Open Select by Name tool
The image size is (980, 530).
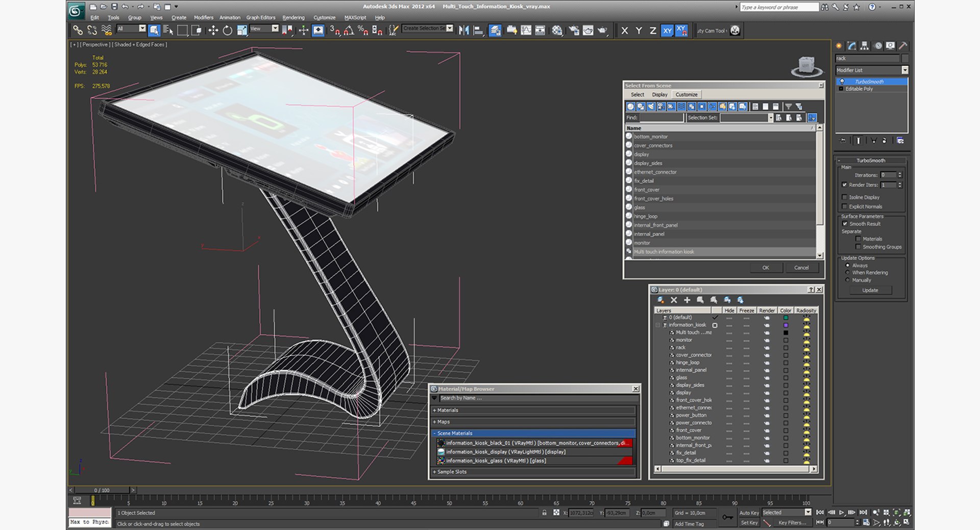coord(168,31)
